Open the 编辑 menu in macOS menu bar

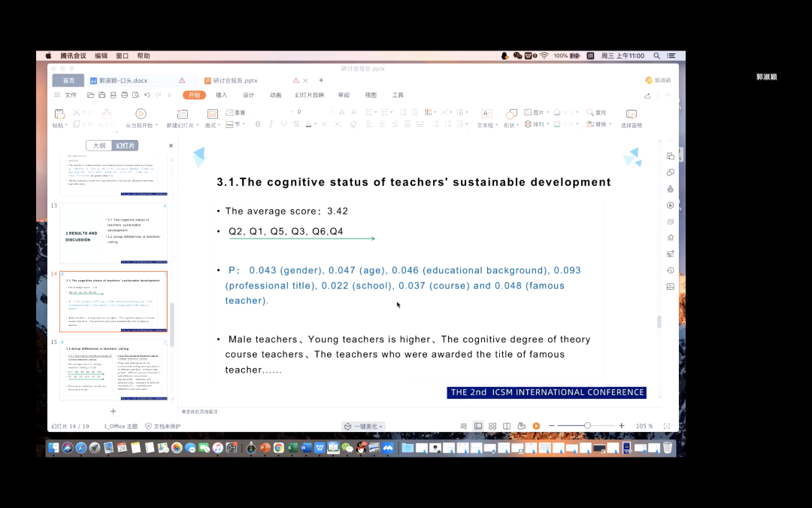[x=101, y=56]
